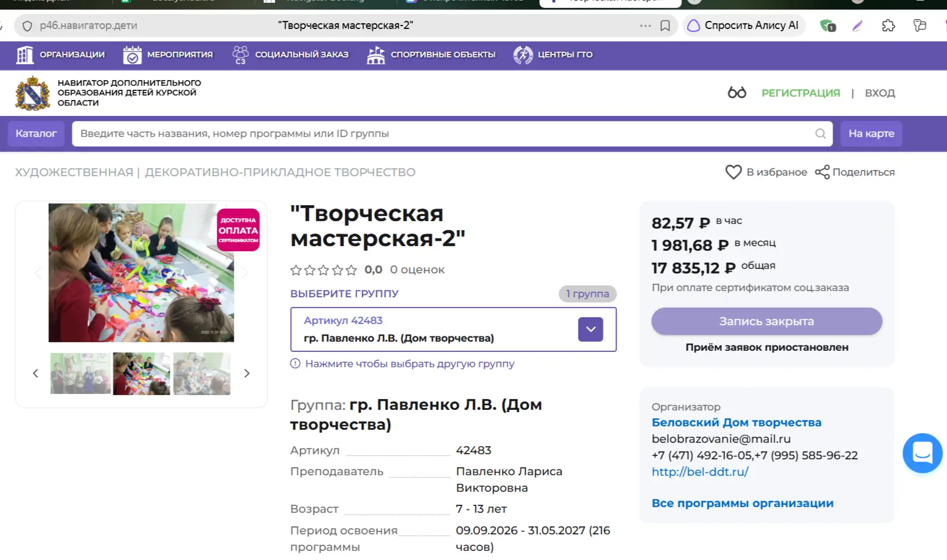Click Приём заявок приостановлен text
Viewport: 947px width, 560px height.
point(767,347)
